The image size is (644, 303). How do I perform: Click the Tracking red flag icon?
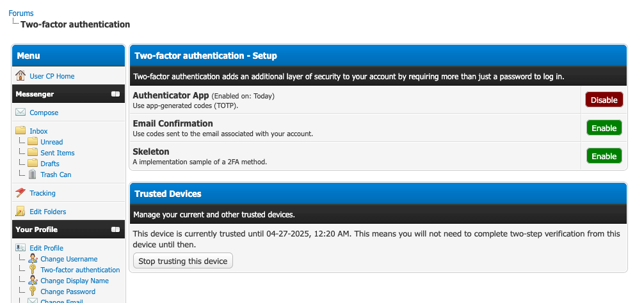20,193
